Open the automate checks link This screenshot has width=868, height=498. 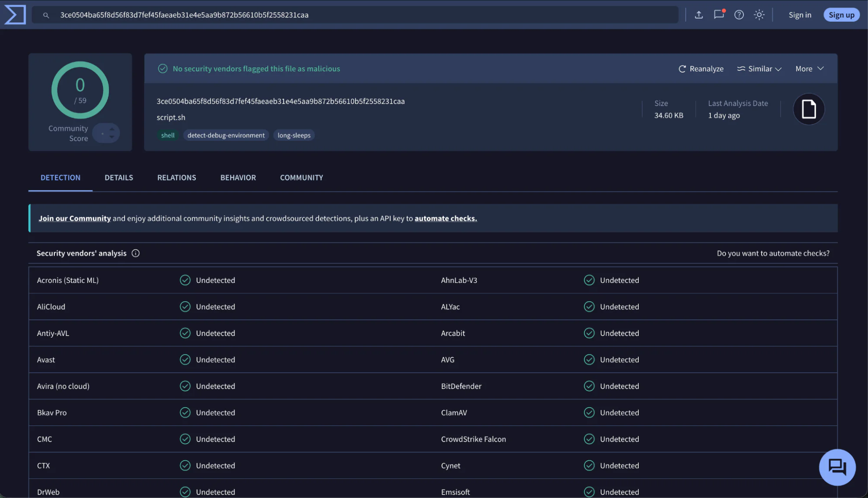[x=446, y=219]
